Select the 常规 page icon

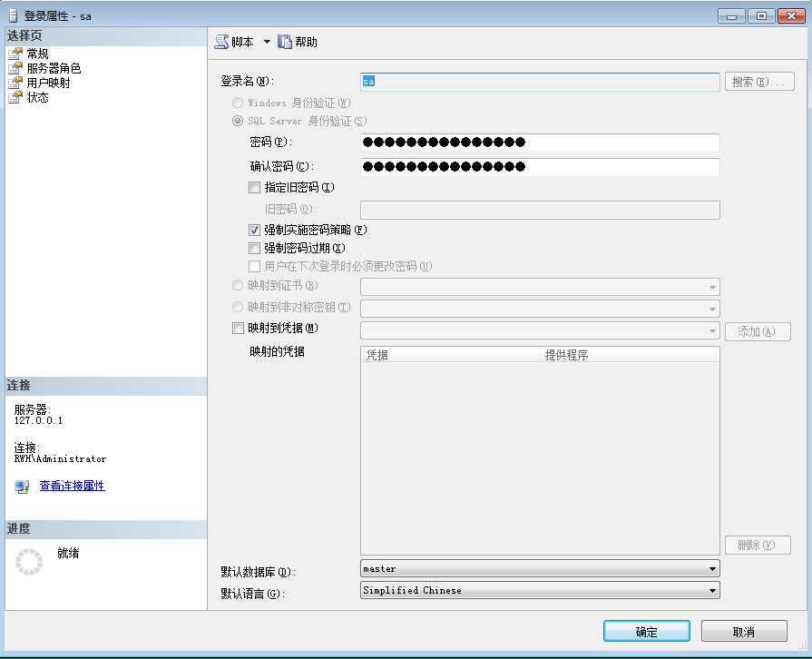(x=15, y=54)
